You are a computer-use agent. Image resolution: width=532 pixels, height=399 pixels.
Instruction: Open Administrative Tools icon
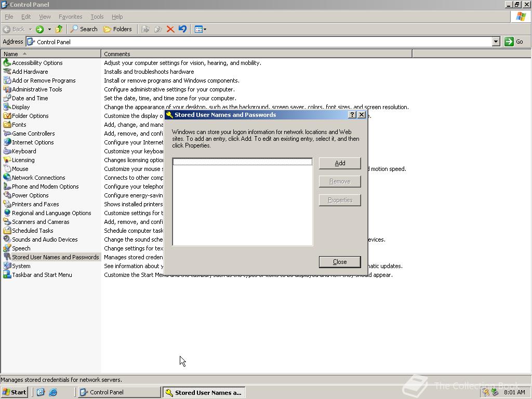(7, 89)
